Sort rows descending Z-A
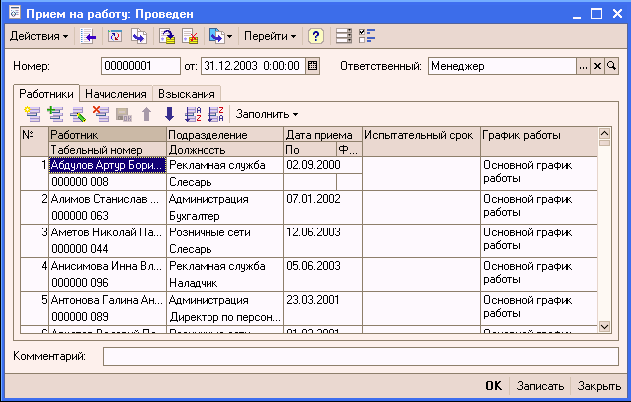Image resolution: width=631 pixels, height=402 pixels. click(x=215, y=113)
